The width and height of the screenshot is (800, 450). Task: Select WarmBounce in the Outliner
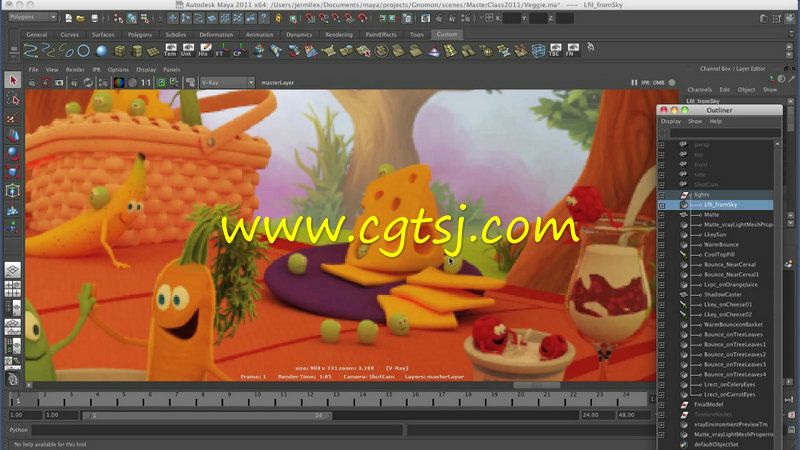pos(721,245)
